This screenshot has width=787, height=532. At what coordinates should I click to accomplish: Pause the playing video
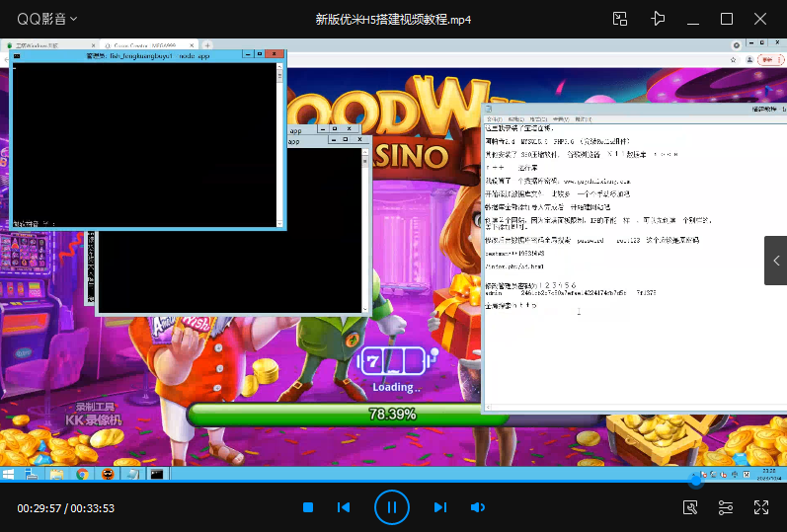point(391,507)
